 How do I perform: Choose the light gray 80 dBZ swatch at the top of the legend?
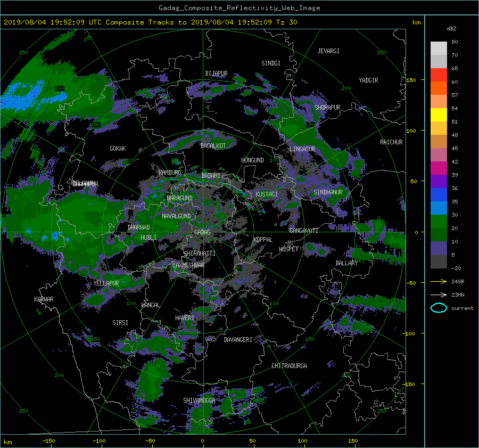(x=439, y=48)
